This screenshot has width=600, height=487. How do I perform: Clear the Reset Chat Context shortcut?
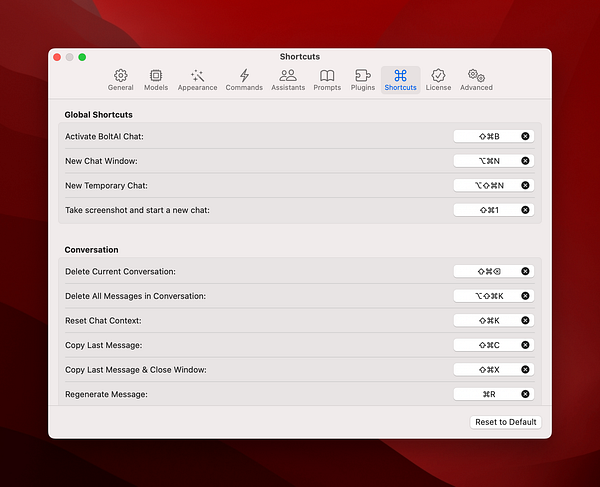pyautogui.click(x=525, y=320)
